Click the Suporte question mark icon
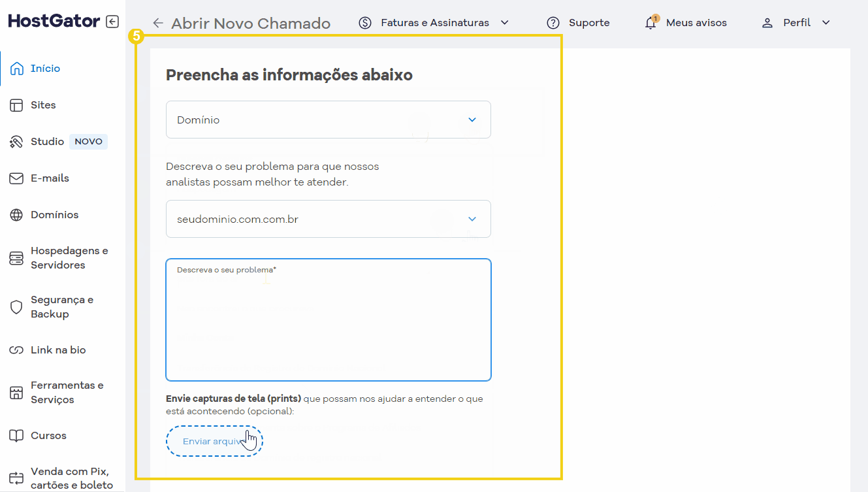The width and height of the screenshot is (868, 492). (553, 23)
